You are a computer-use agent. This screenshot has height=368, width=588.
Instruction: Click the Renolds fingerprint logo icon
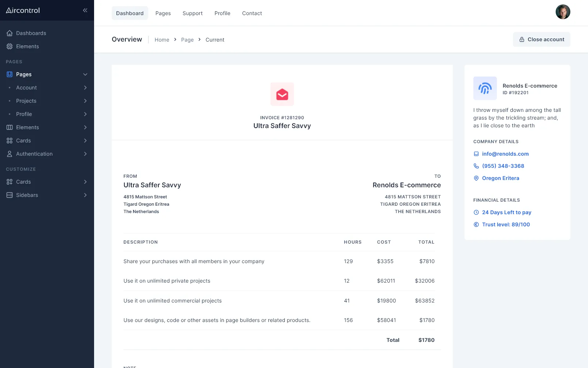point(485,88)
